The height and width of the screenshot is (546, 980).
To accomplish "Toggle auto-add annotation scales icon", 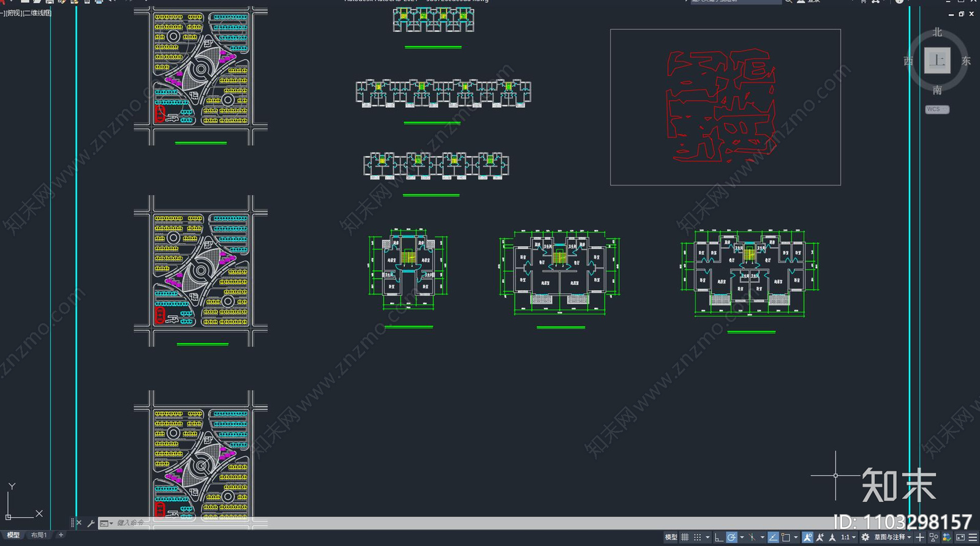I will click(820, 537).
